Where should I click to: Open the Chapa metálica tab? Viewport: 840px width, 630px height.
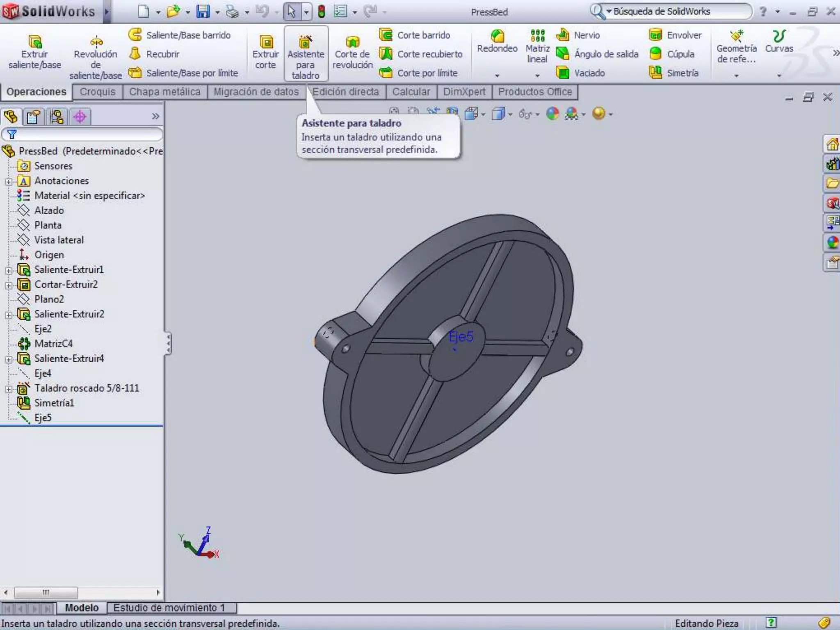[x=165, y=92]
